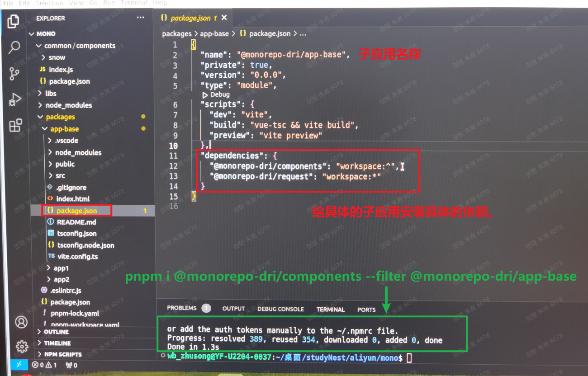
Task: Open the Run and Debug view
Action: [x=14, y=99]
